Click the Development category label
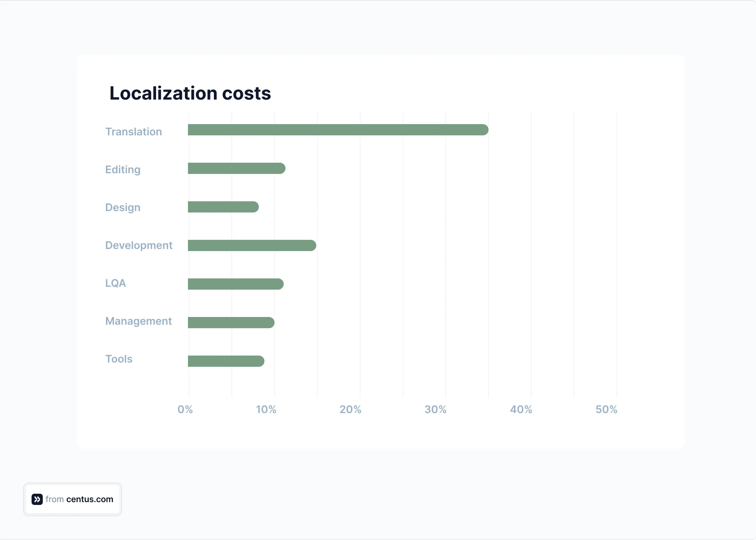This screenshot has height=540, width=756. click(139, 245)
